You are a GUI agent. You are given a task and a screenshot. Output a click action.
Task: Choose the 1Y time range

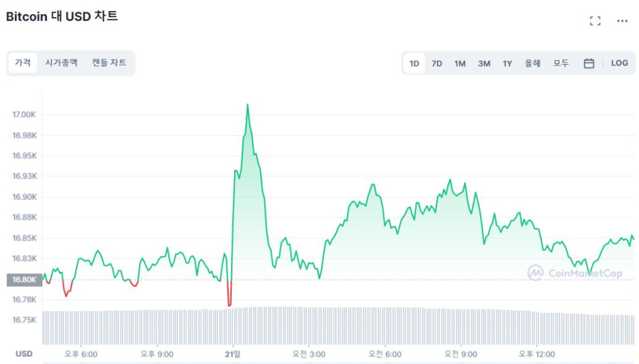[x=507, y=64]
